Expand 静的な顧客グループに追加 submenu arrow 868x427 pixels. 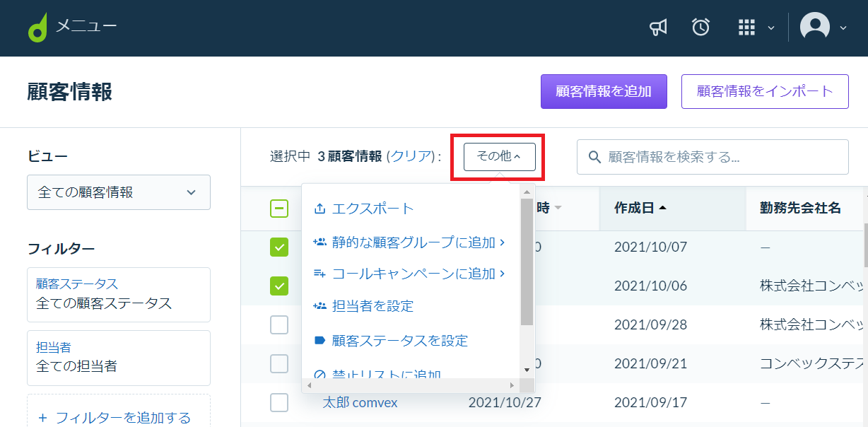pyautogui.click(x=502, y=242)
